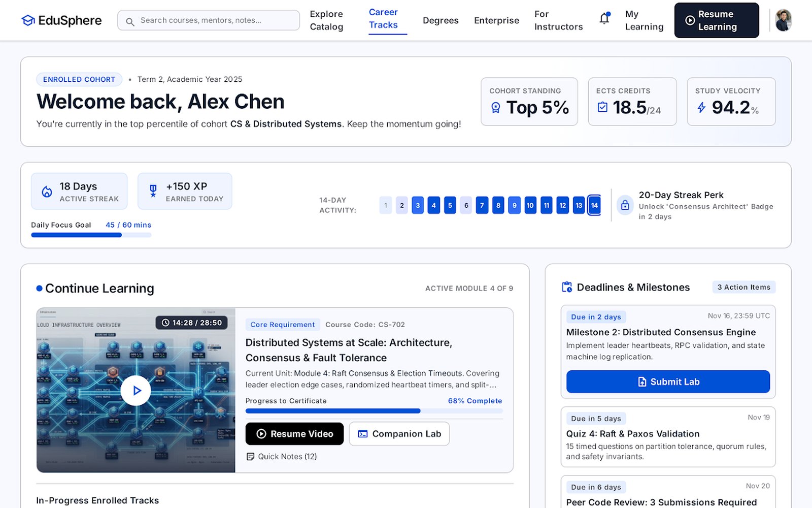Open Quick Notes (12) link

pyautogui.click(x=282, y=457)
